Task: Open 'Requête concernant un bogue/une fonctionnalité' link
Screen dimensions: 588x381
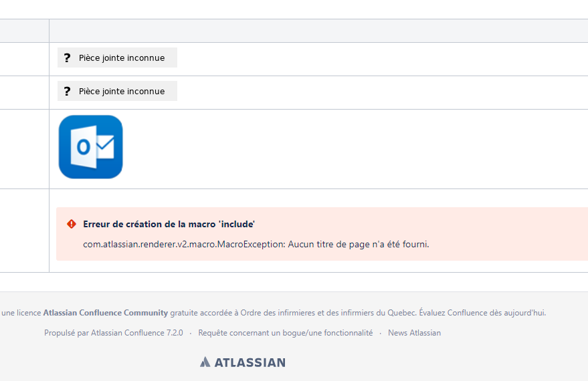Action: [x=286, y=333]
